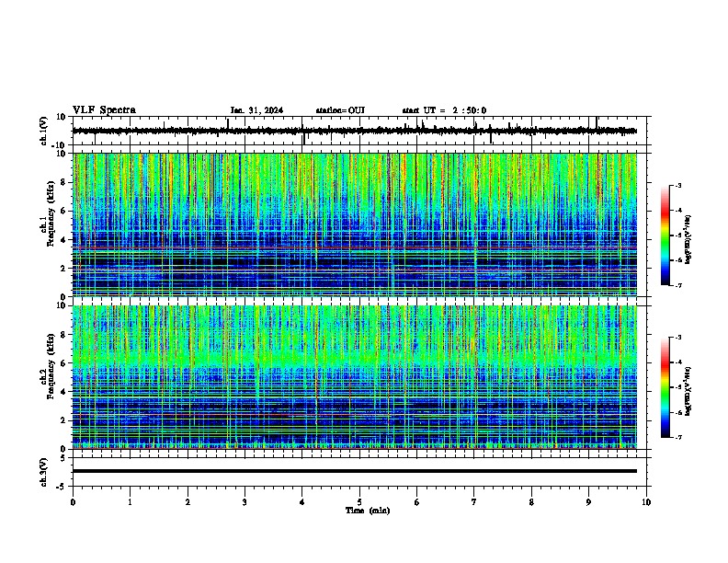
Task: Click the "VLF Spectra" plot title
Action: pyautogui.click(x=104, y=110)
